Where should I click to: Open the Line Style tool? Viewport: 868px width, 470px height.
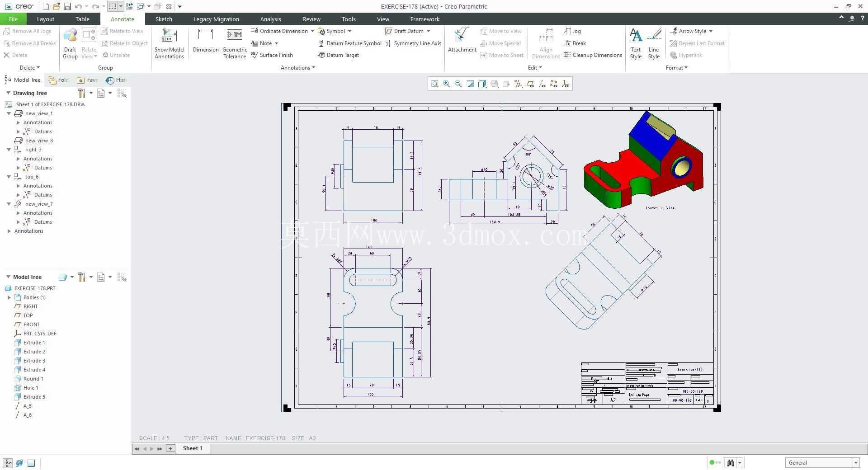click(654, 44)
